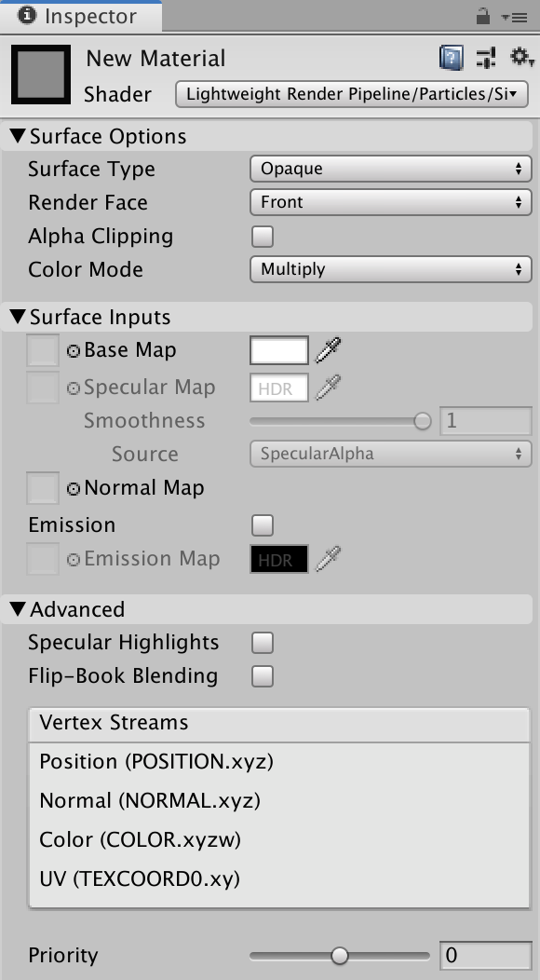The height and width of the screenshot is (980, 540).
Task: Open the Surface Type dropdown
Action: point(390,169)
